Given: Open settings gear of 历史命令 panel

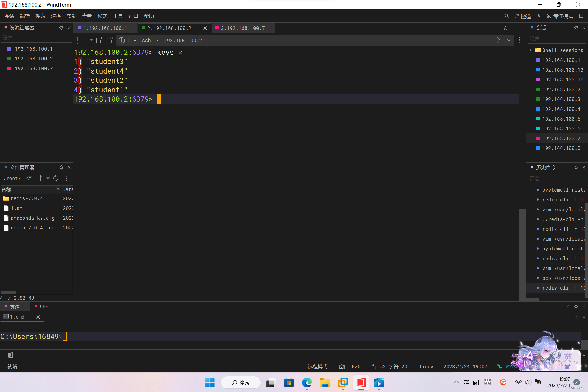Looking at the screenshot, I should 576,167.
